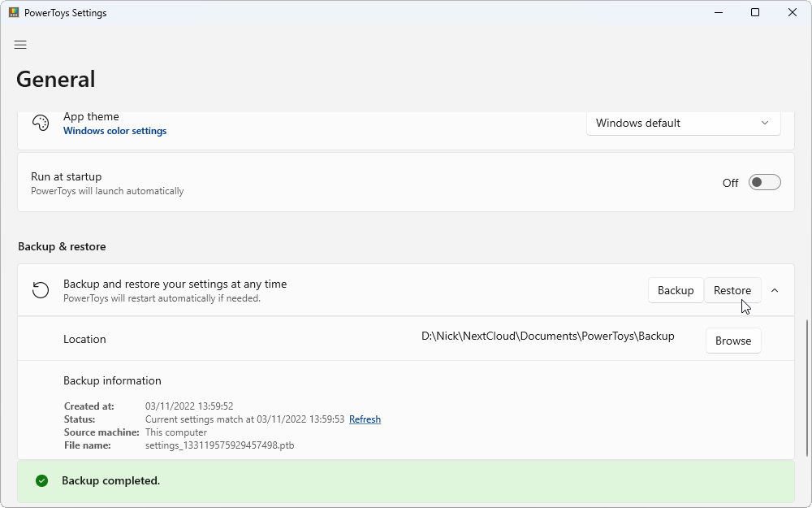Open the hamburger navigation menu

point(20,45)
